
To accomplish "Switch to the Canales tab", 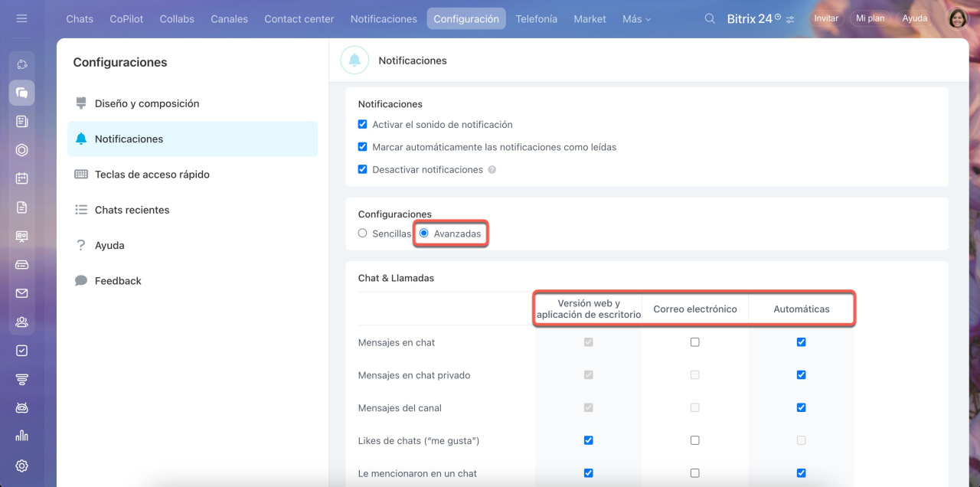I will 230,19.
